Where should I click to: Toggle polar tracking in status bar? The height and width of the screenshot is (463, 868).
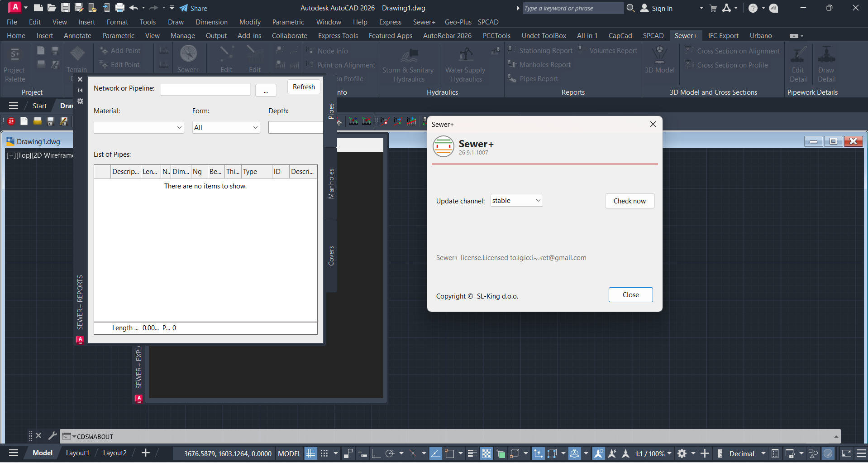[x=390, y=453]
